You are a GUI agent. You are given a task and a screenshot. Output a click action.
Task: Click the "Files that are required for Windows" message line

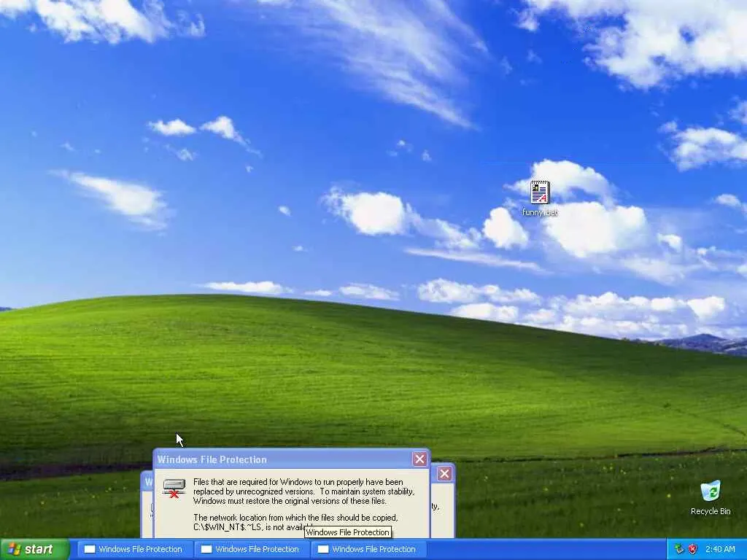click(x=298, y=482)
